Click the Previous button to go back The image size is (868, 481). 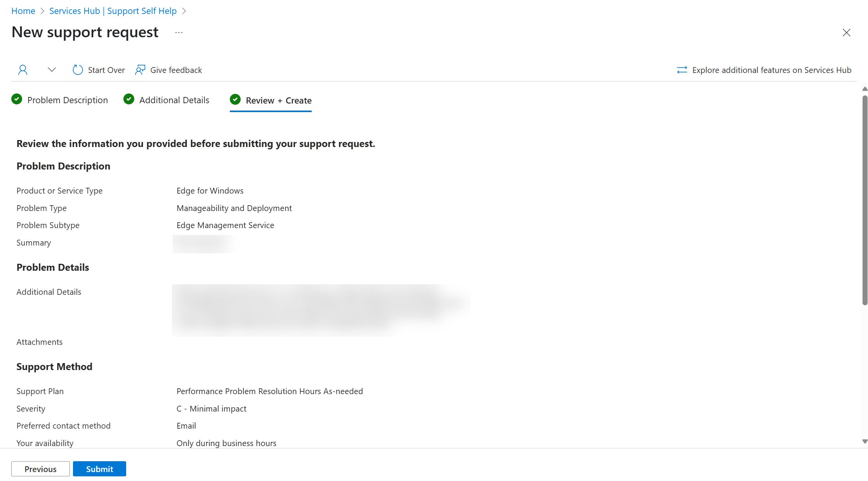click(40, 469)
